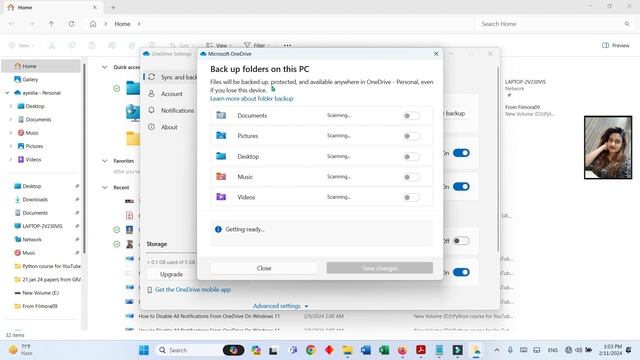
Task: Go up one folder level
Action: tap(51, 24)
